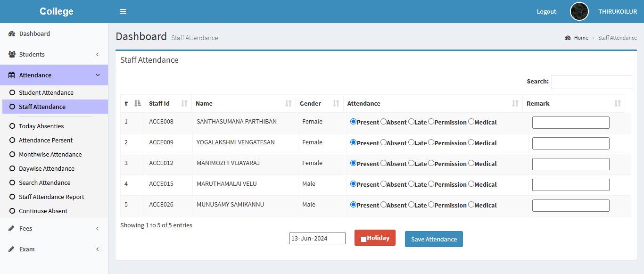Click the Dashboard speedometer icon in sidebar

(x=12, y=34)
